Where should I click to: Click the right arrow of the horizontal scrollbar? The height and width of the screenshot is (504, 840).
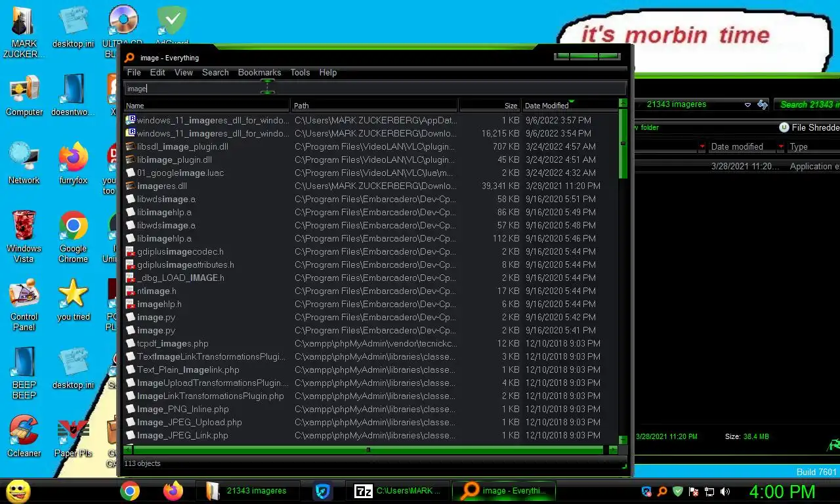[x=613, y=450]
